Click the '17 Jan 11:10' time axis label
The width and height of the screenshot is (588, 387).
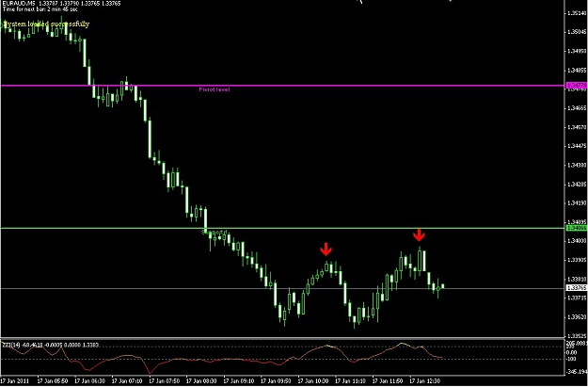tap(350, 381)
